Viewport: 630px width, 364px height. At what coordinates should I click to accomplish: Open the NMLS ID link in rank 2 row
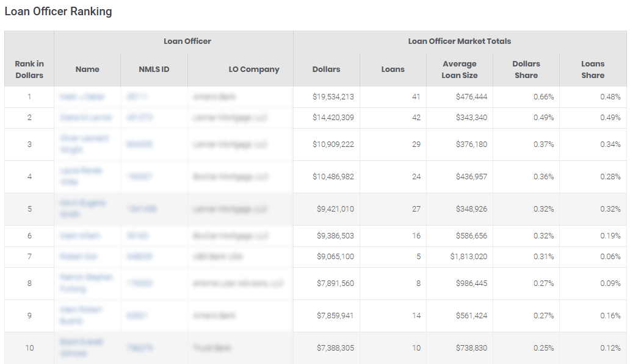[x=139, y=118]
